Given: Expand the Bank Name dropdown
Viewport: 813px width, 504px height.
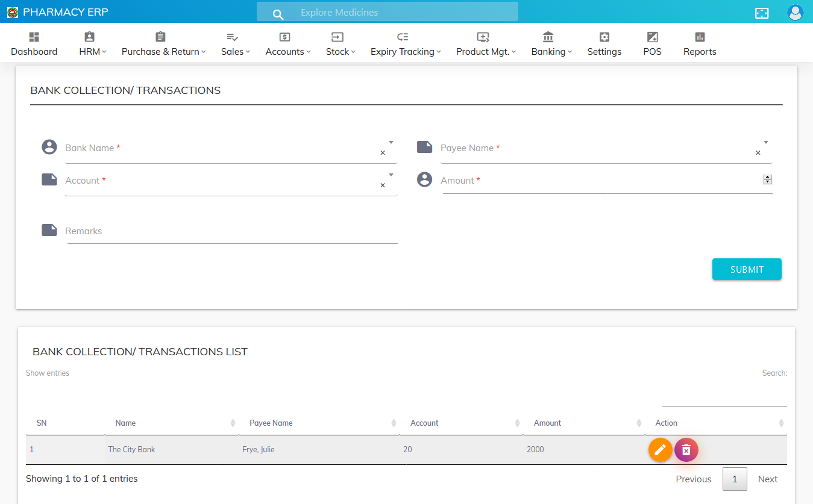Looking at the screenshot, I should [391, 143].
